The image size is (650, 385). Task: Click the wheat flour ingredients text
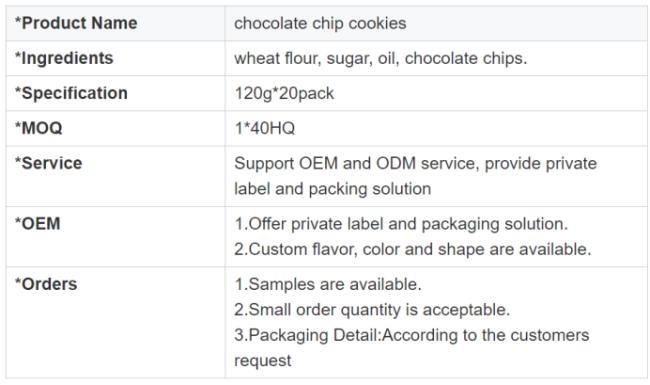[x=381, y=58]
